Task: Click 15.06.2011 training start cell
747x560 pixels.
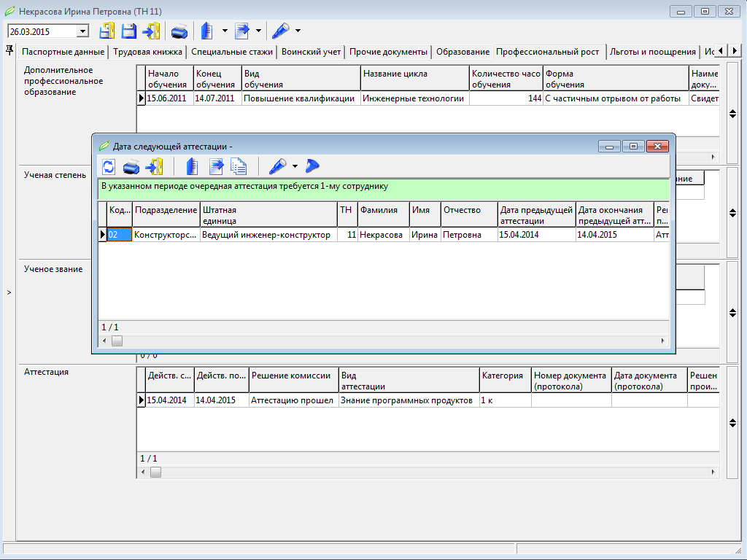Action: point(169,98)
